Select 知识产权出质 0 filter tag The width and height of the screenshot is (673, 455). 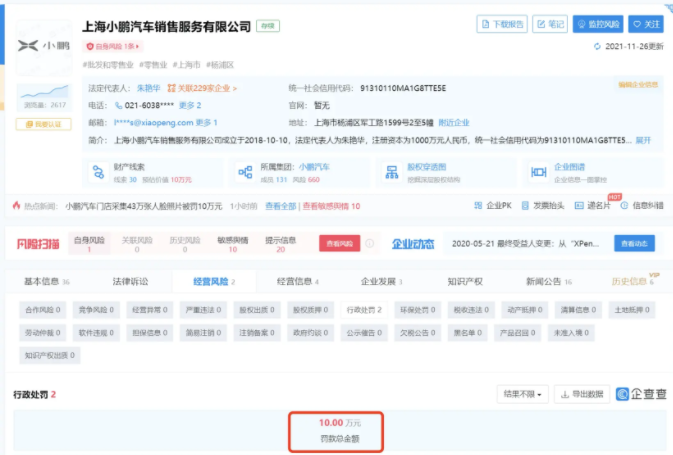click(x=50, y=355)
